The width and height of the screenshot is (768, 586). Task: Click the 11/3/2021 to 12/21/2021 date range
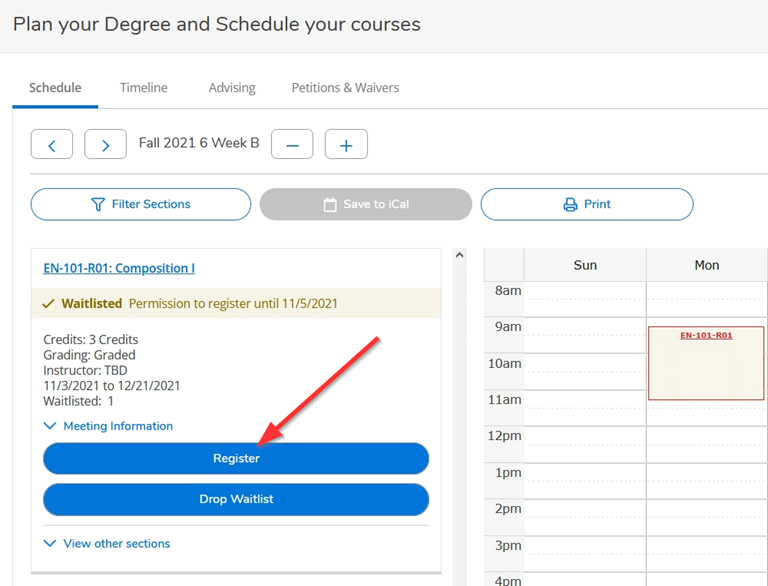click(112, 386)
